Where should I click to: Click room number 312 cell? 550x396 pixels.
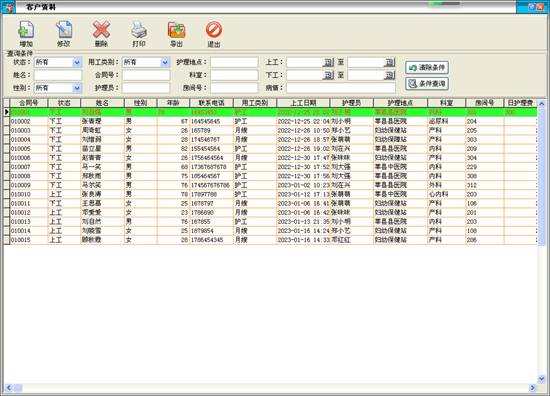coord(485,185)
